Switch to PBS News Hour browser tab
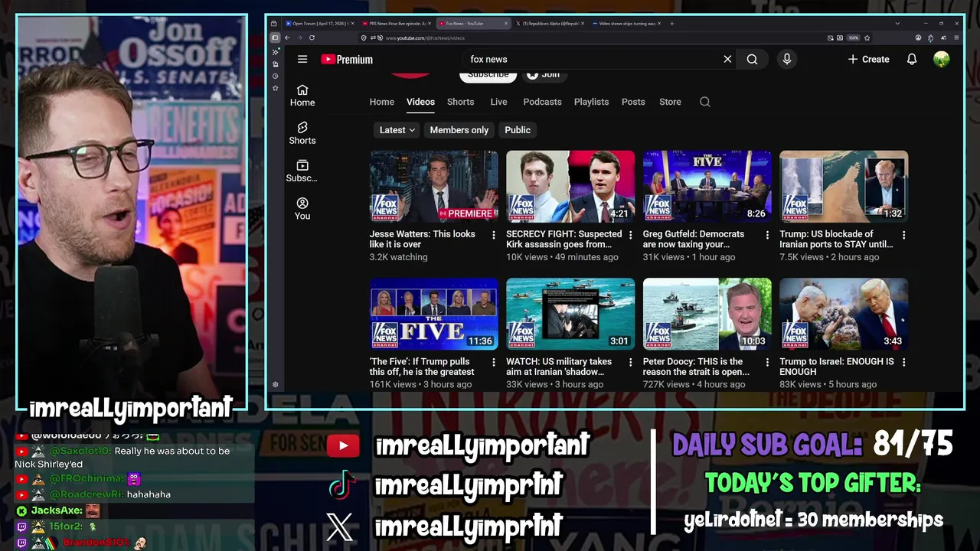 tap(397, 24)
